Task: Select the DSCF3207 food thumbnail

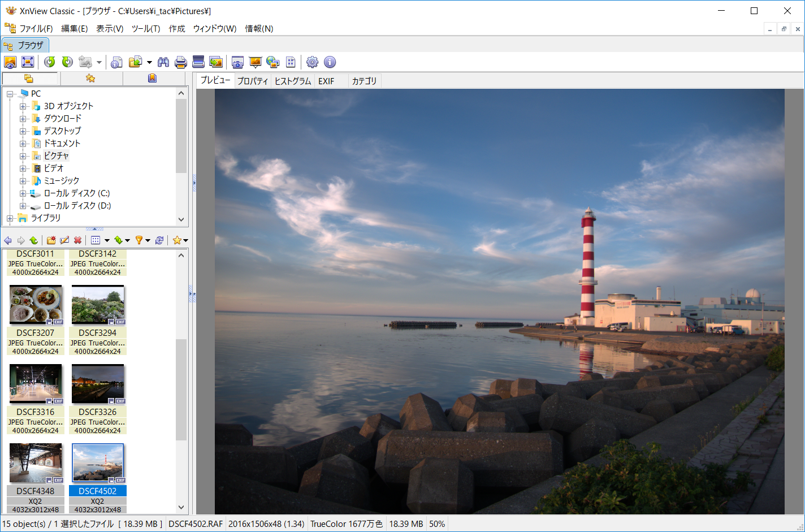Action: (x=36, y=305)
